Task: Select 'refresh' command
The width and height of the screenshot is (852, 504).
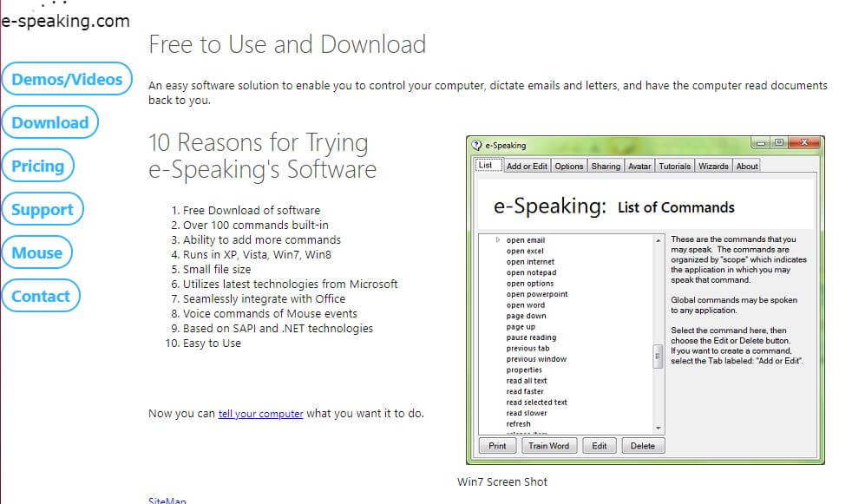Action: click(x=518, y=424)
